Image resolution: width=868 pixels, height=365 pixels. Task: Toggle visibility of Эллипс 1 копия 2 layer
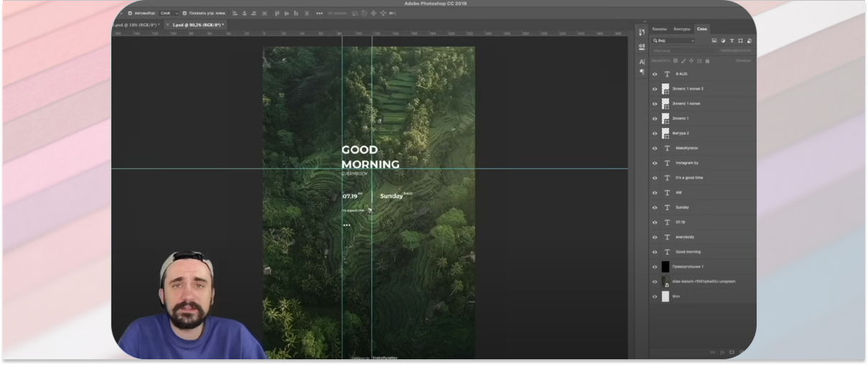coord(655,89)
